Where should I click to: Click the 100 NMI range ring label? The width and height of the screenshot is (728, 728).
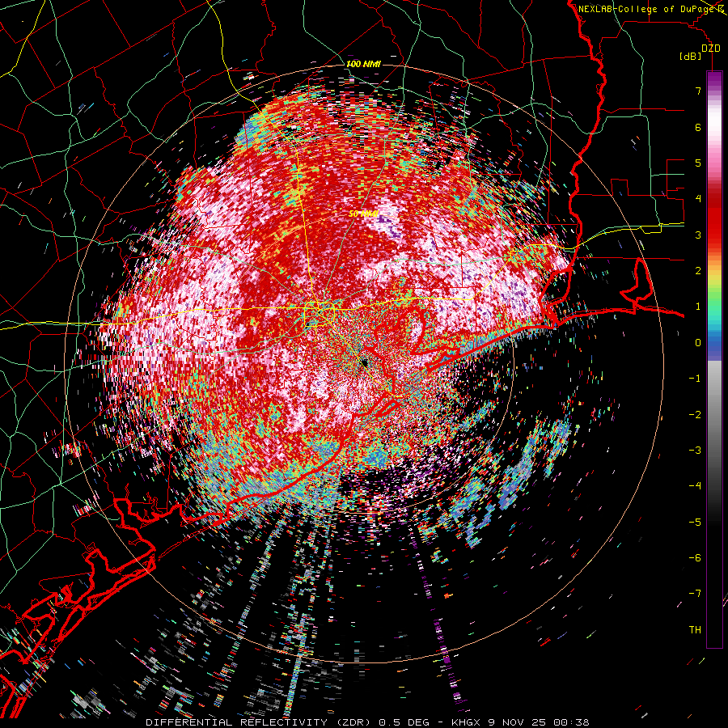363,64
